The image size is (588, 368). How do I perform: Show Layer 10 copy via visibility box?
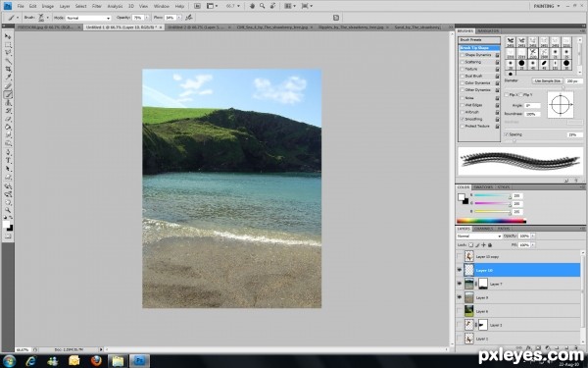click(460, 256)
